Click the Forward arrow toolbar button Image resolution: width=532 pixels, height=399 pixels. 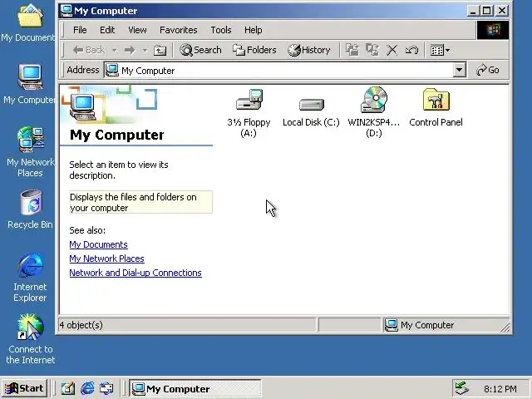click(130, 50)
